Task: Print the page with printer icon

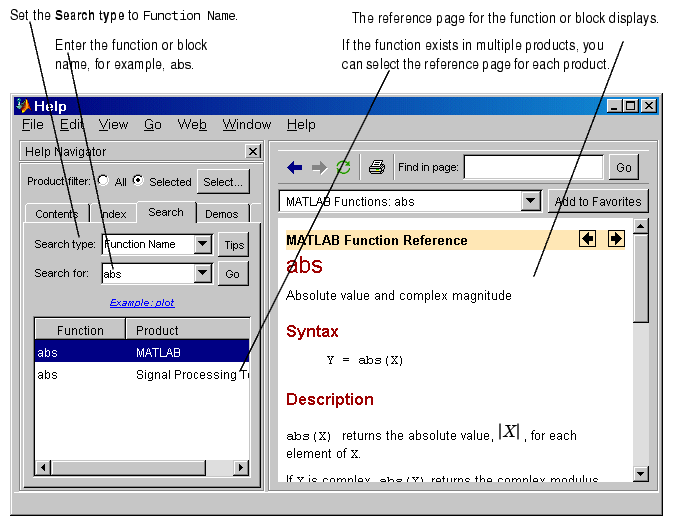Action: pos(377,167)
